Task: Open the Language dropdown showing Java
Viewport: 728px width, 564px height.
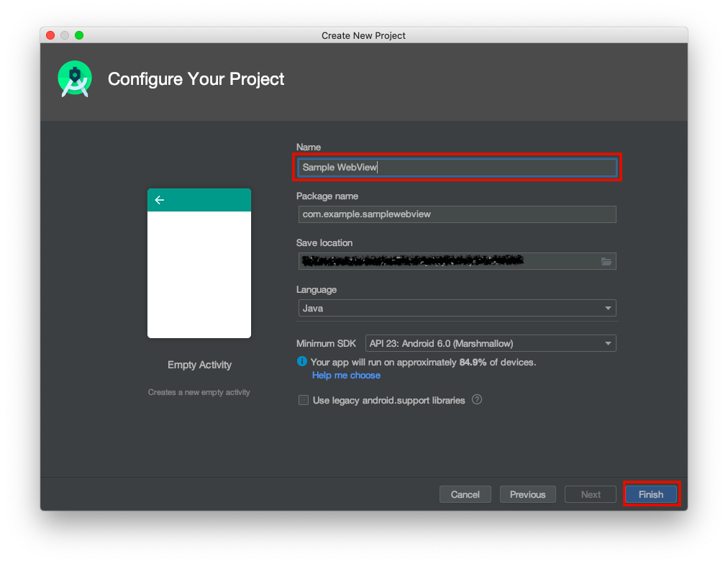Action: (458, 308)
